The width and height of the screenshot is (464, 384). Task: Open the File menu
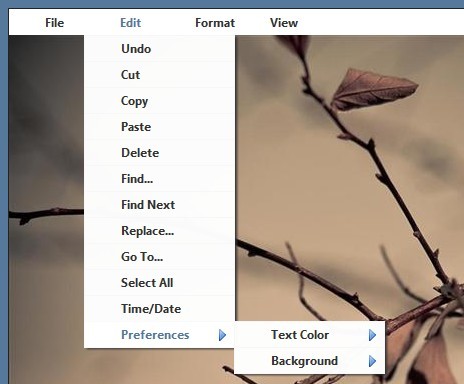click(x=55, y=23)
